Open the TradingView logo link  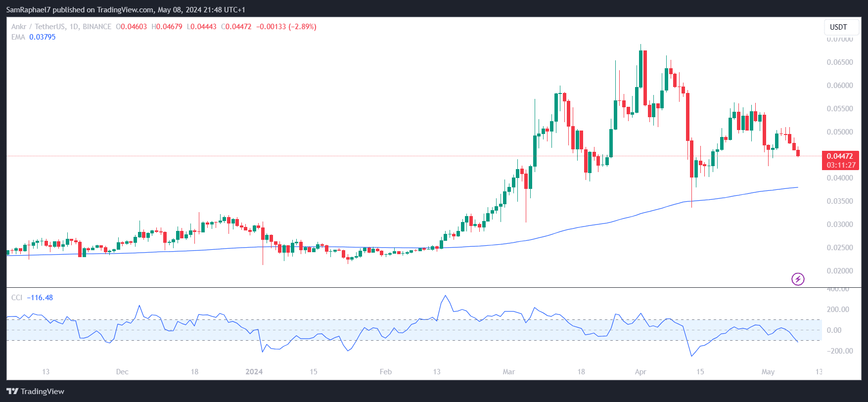coord(36,391)
